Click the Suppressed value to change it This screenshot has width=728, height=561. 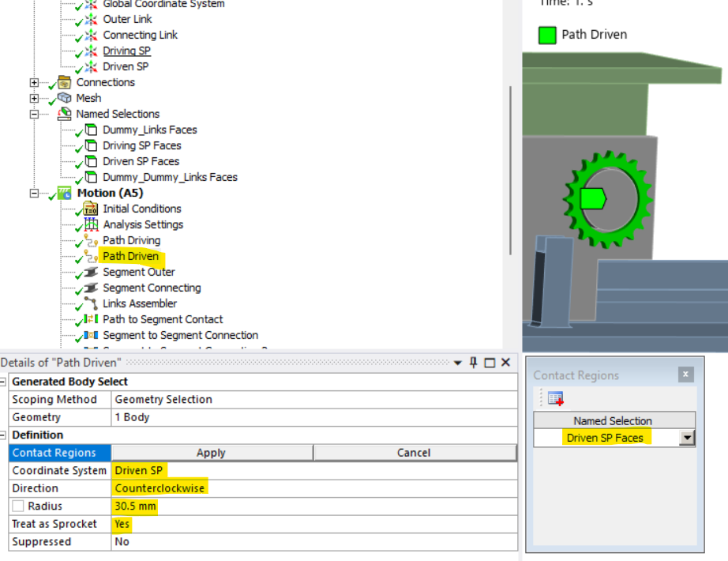pos(122,541)
